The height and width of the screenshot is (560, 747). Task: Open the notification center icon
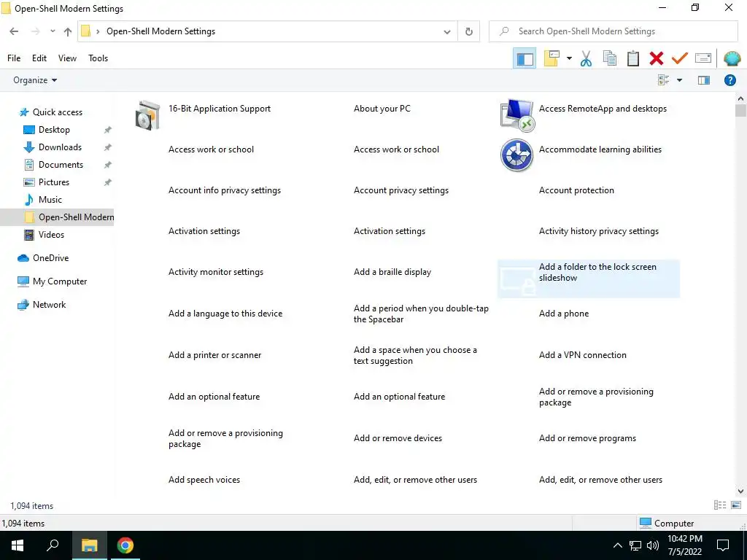click(x=723, y=545)
